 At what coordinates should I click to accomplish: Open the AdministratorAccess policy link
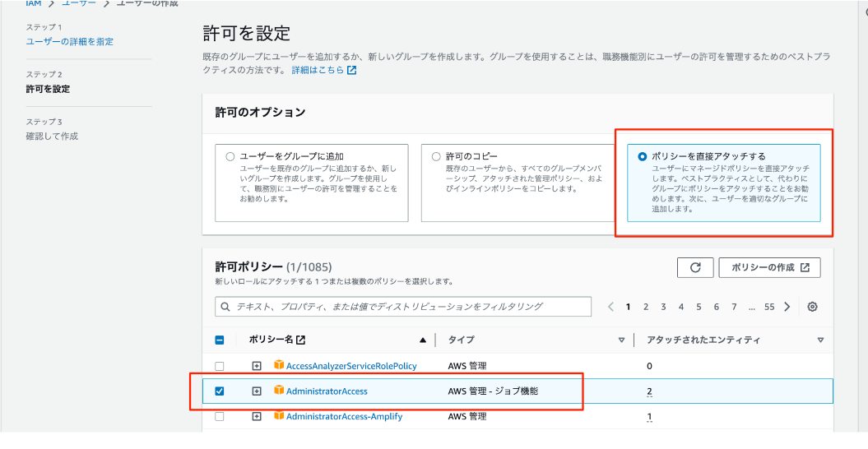(x=327, y=391)
